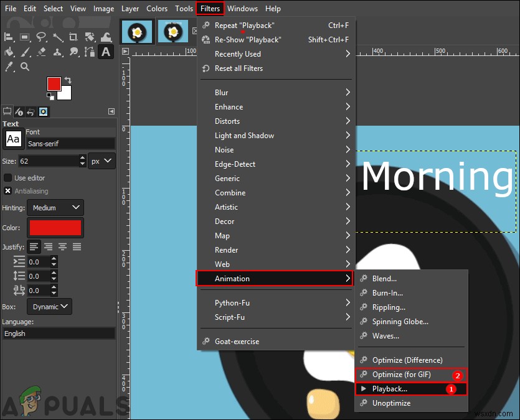Disable Antialiasing for text
Screen dimensions: 520x420
pyautogui.click(x=6, y=191)
